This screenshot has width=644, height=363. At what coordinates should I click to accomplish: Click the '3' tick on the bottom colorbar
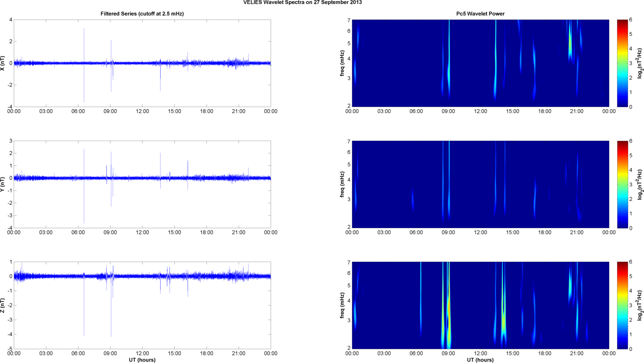tap(631, 305)
